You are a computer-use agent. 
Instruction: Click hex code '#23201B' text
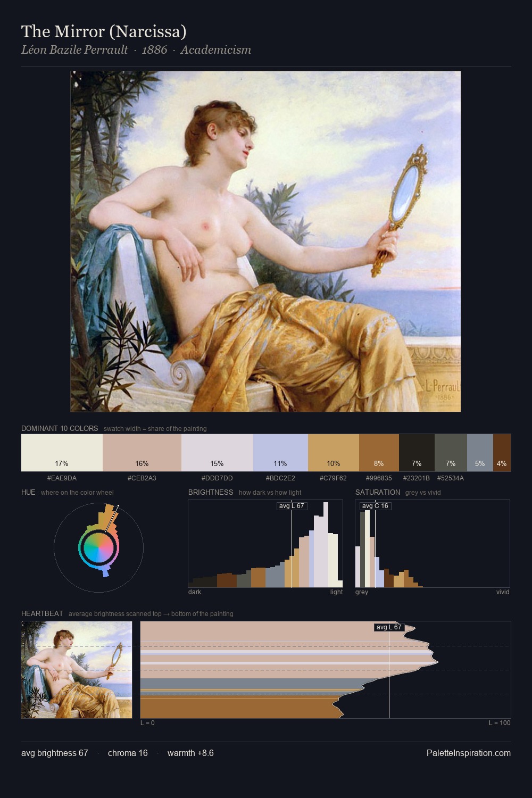[x=417, y=478]
